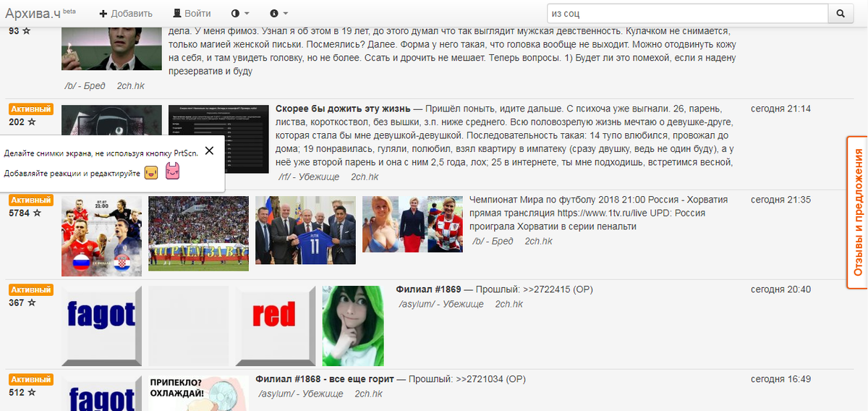The width and height of the screenshot is (868, 411).
Task: Open the stadium crowd banner thumbnail
Action: [198, 233]
